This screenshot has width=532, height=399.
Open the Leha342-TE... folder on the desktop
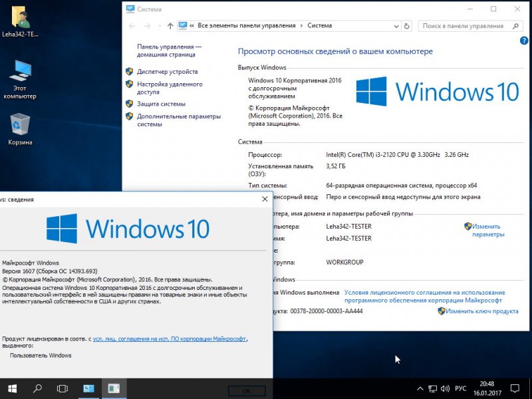(21, 21)
